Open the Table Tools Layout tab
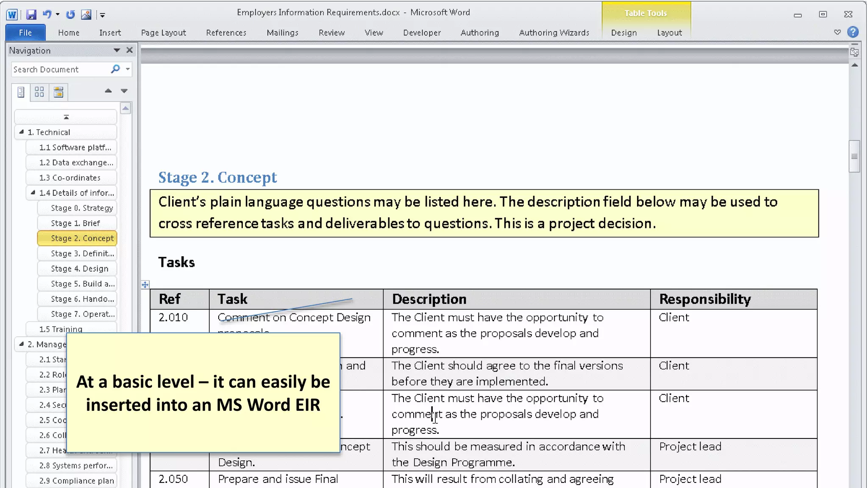Image resolution: width=868 pixels, height=488 pixels. [670, 33]
